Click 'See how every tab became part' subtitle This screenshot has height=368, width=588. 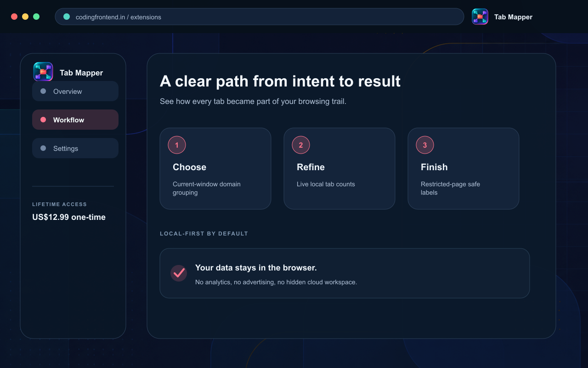tap(253, 101)
